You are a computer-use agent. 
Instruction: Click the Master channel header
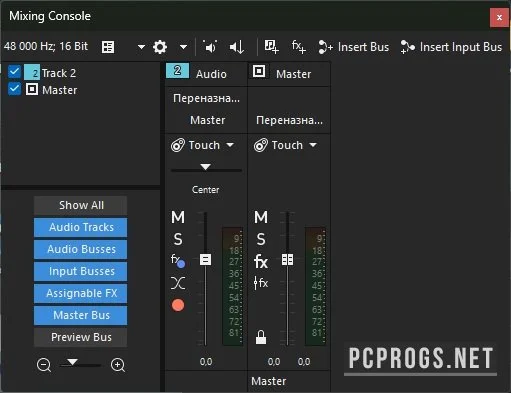[289, 74]
